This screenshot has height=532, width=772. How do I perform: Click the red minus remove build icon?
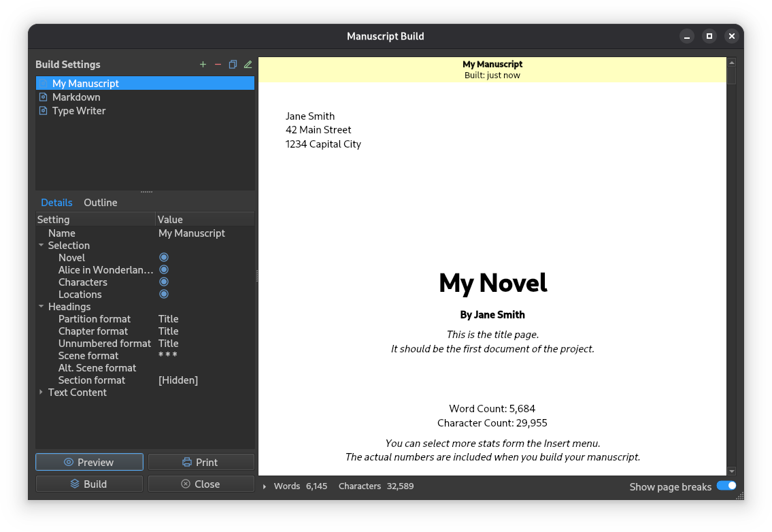pyautogui.click(x=218, y=65)
